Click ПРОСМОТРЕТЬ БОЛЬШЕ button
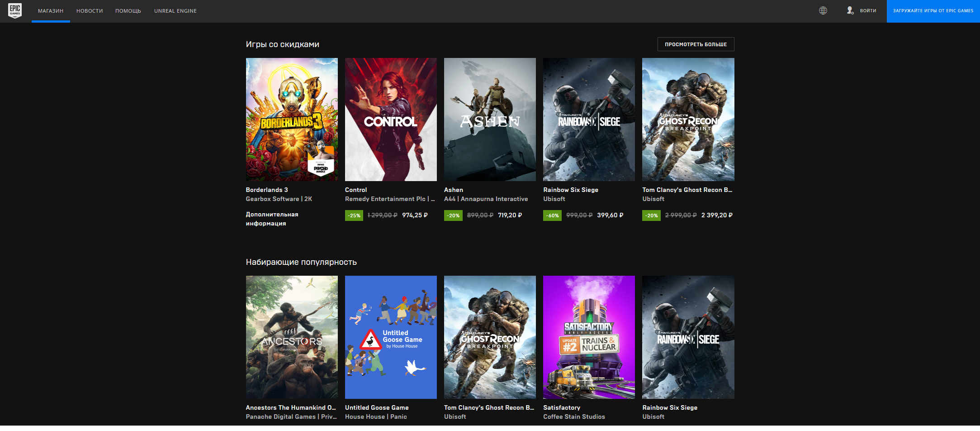980x431 pixels. [x=696, y=44]
